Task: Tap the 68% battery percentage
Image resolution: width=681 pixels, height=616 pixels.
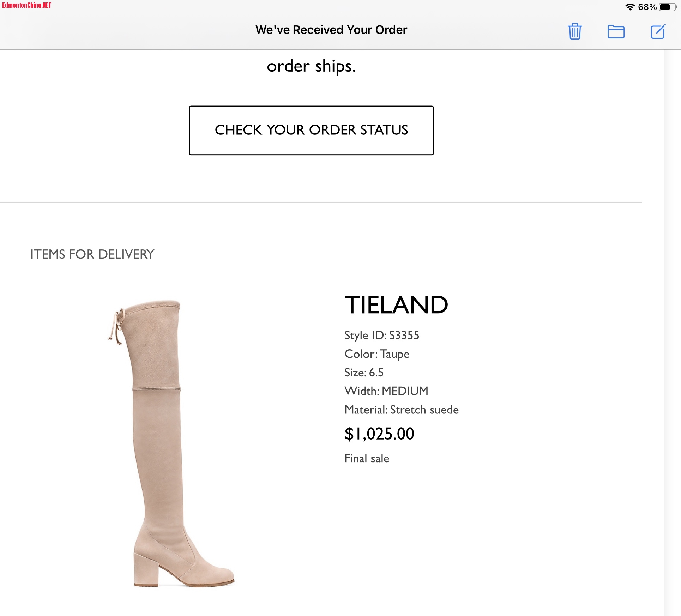Action: pyautogui.click(x=647, y=7)
